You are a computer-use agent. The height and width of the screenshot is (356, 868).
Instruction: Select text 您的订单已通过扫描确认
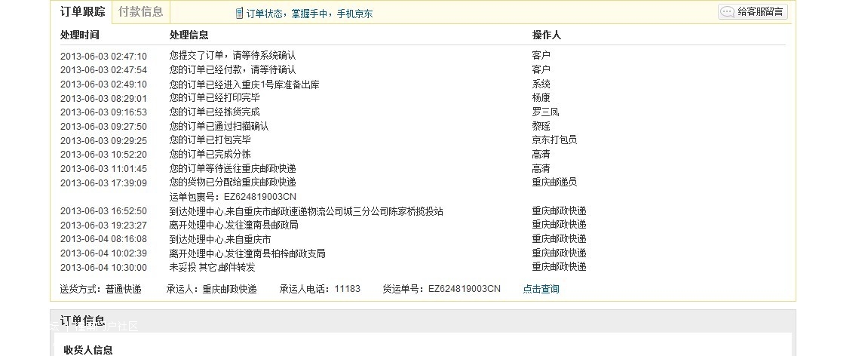point(219,126)
